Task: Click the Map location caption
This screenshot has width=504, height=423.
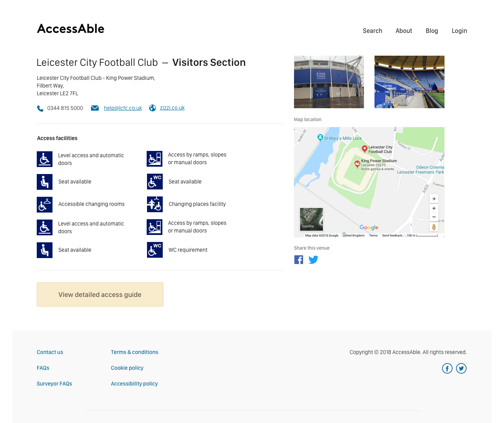Action: (308, 119)
